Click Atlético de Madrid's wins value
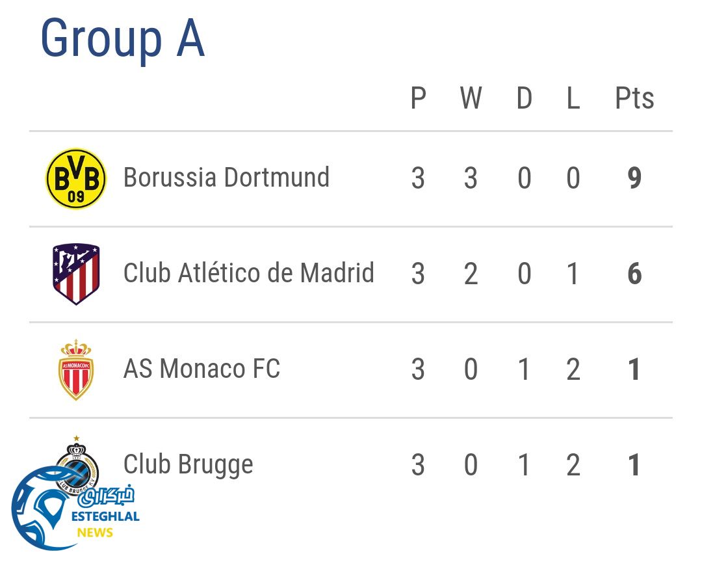Screen dimensions: 728x571 click(471, 274)
